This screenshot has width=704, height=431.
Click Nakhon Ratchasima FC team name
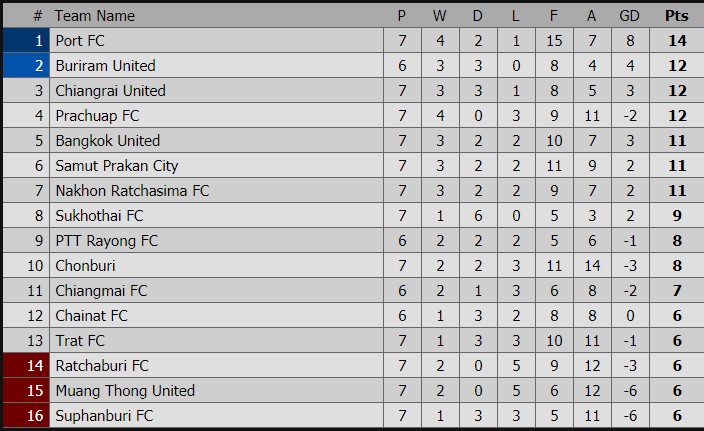pos(132,191)
